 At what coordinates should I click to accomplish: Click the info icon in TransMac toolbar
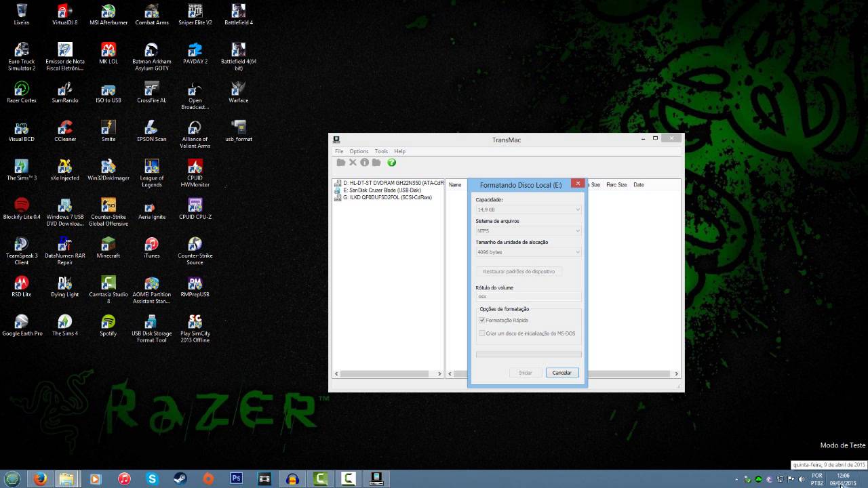(364, 163)
